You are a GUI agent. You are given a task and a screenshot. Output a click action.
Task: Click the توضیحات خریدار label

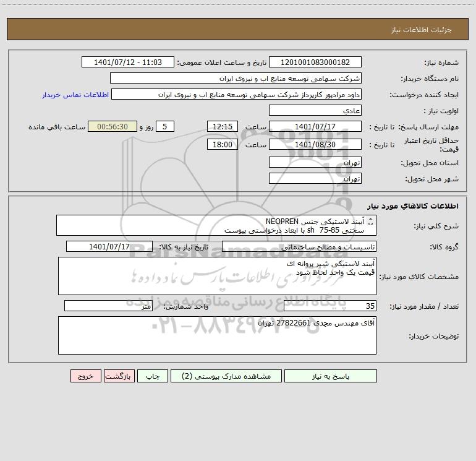[434, 336]
